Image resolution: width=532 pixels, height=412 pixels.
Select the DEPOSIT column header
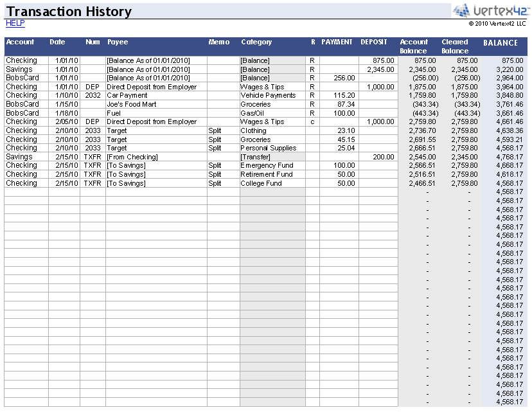tap(373, 42)
